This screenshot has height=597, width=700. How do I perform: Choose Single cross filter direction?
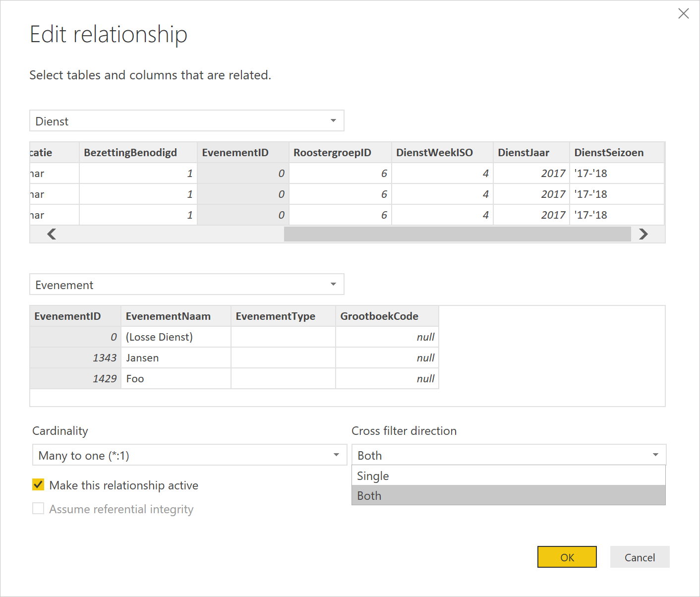pyautogui.click(x=509, y=476)
